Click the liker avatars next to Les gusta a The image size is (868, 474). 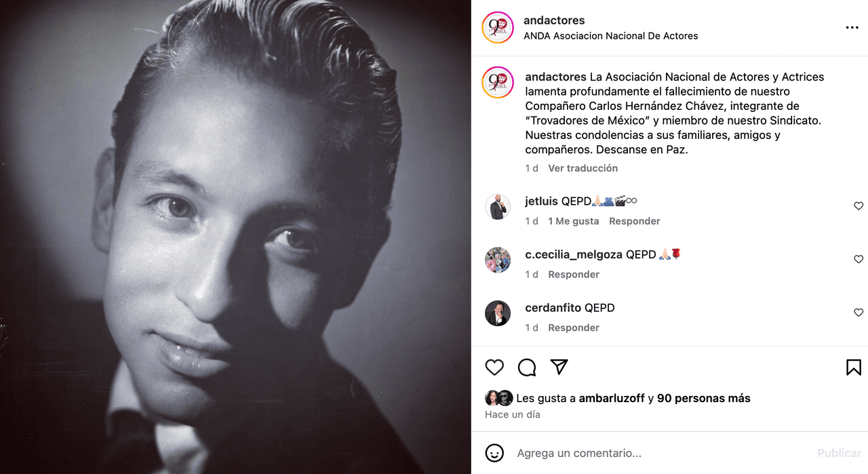498,398
